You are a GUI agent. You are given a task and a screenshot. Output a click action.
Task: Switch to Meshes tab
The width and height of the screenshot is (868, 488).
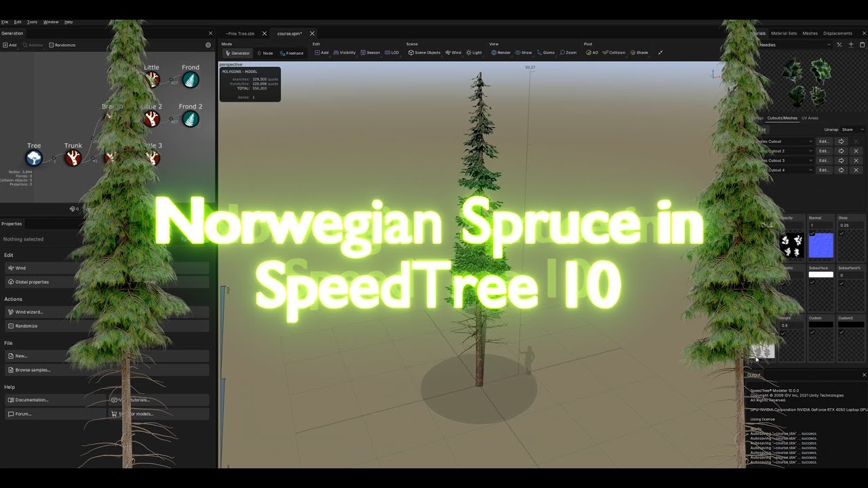point(810,33)
